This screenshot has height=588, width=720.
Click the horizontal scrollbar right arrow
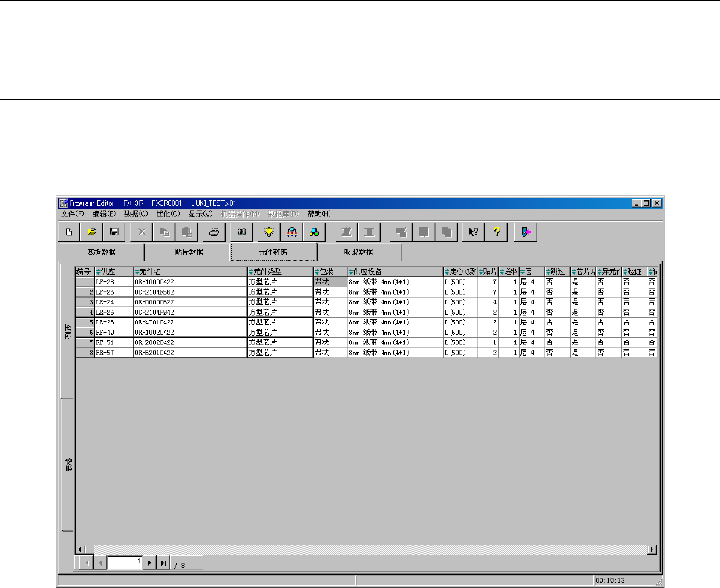coord(652,549)
